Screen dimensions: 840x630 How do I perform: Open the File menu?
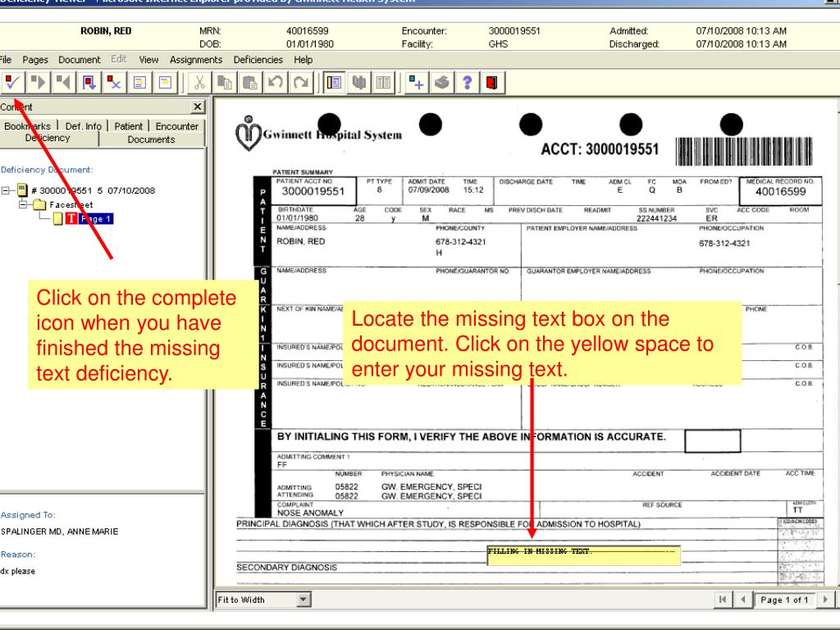(6, 59)
